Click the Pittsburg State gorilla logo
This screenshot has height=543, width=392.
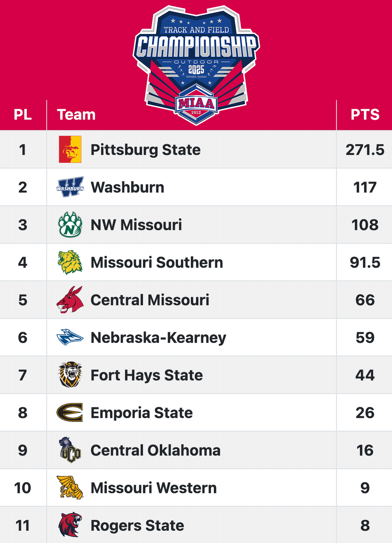70,149
